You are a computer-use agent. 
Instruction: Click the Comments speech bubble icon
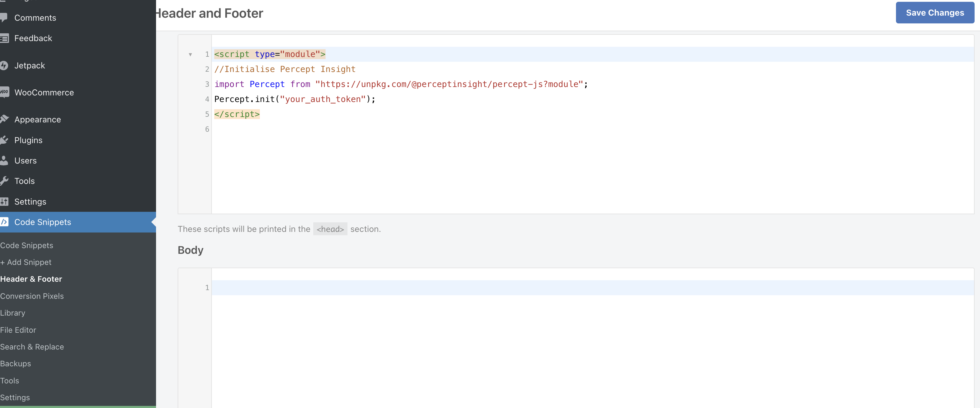4,17
